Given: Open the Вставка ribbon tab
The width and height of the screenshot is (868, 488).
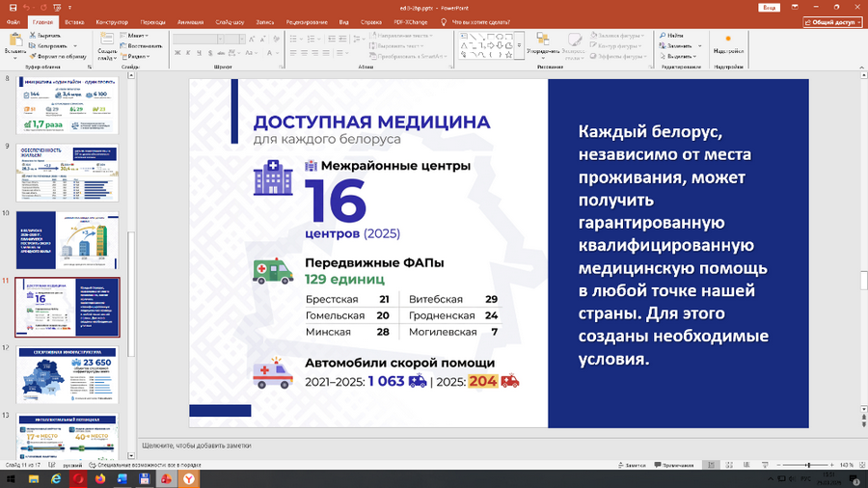Looking at the screenshot, I should pos(74,21).
